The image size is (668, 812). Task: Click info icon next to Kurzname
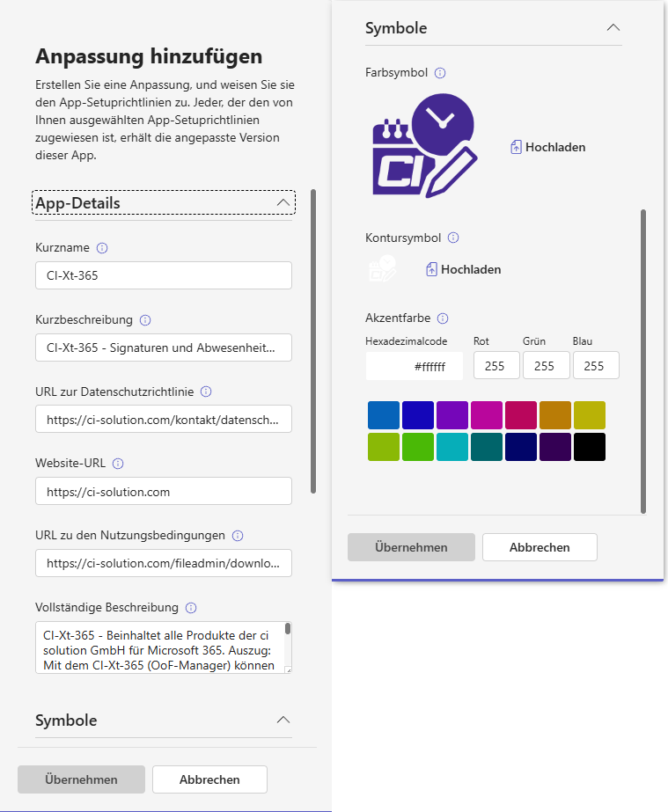pos(102,248)
